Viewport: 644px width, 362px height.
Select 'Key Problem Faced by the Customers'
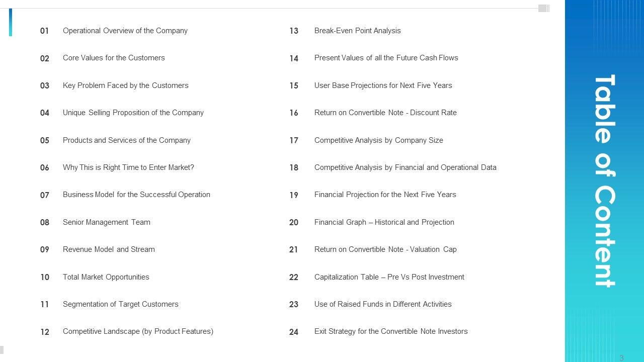coord(125,85)
